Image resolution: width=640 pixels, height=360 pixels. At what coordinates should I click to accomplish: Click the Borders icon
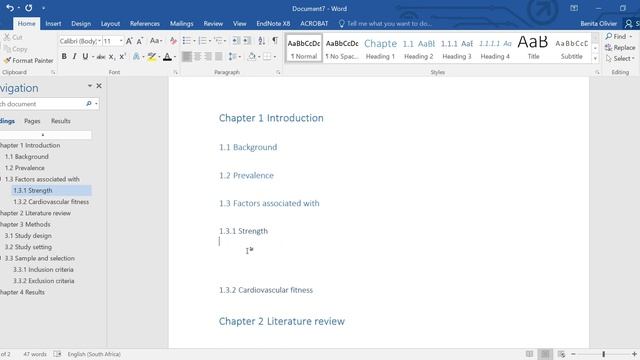pos(267,56)
